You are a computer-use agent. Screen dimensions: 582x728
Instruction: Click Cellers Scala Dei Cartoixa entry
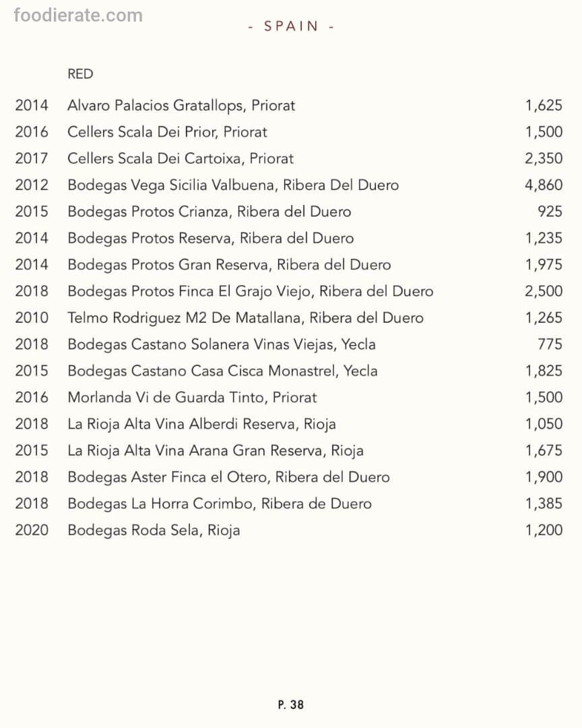181,158
